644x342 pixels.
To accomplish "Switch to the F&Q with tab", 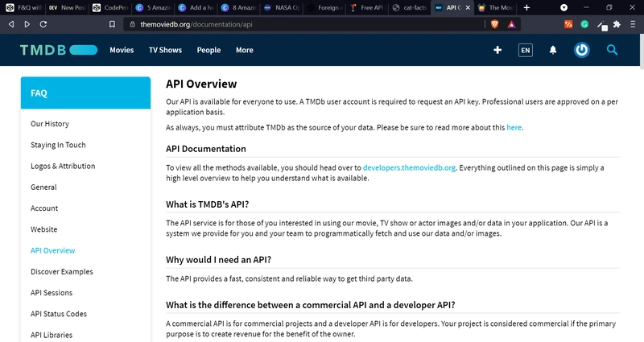I will pos(24,7).
